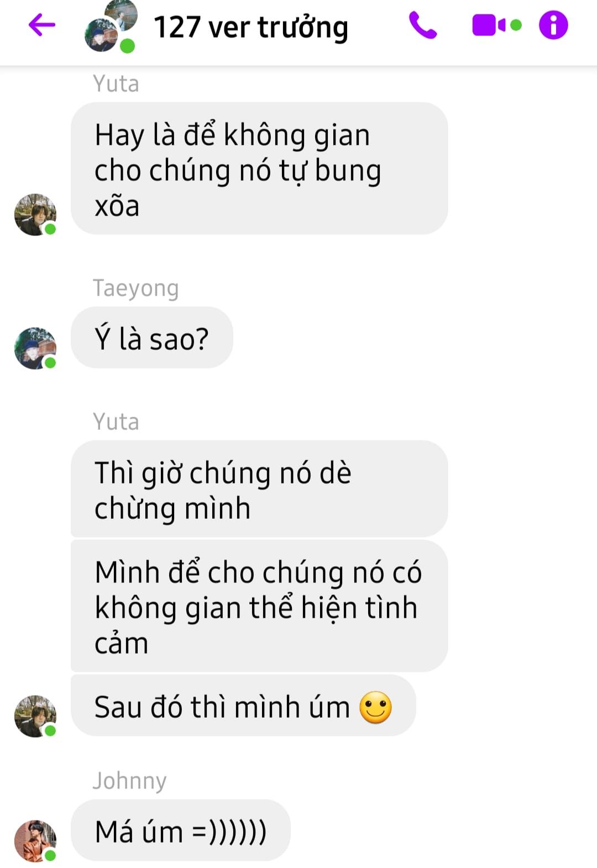
Task: Tap Yuta's avatar beside the "xõa" message
Action: (35, 214)
